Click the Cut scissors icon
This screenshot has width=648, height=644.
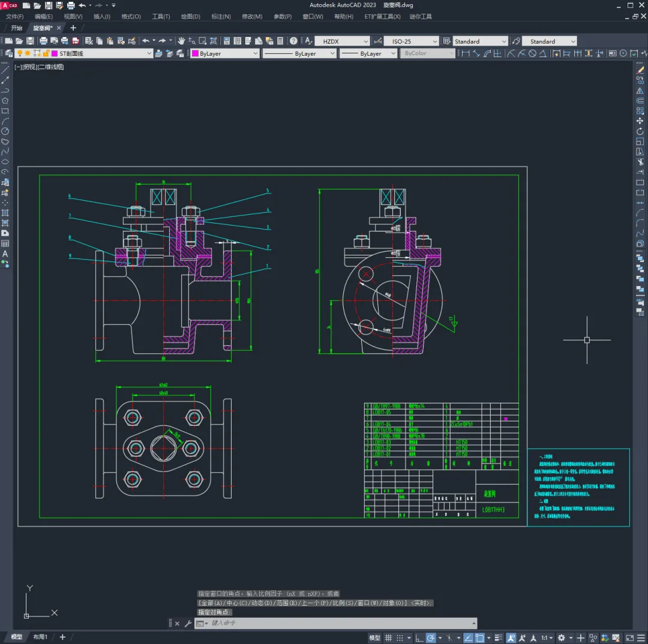[89, 41]
